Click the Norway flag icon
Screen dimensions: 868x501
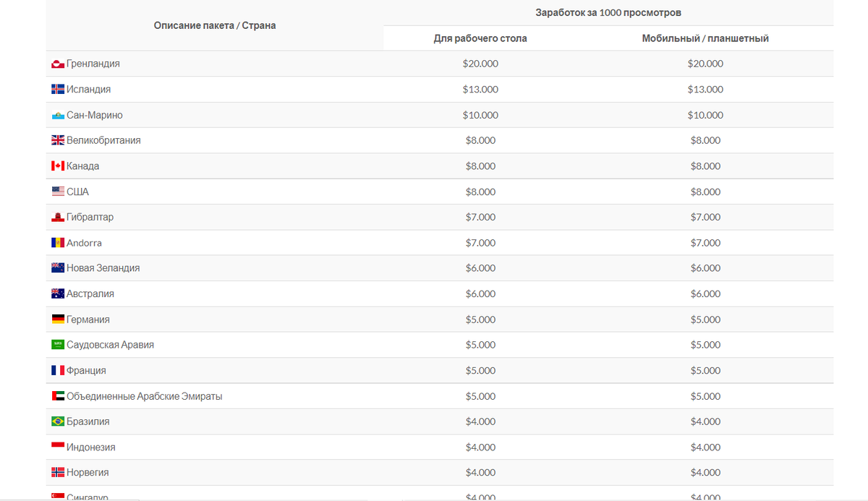pos(58,473)
